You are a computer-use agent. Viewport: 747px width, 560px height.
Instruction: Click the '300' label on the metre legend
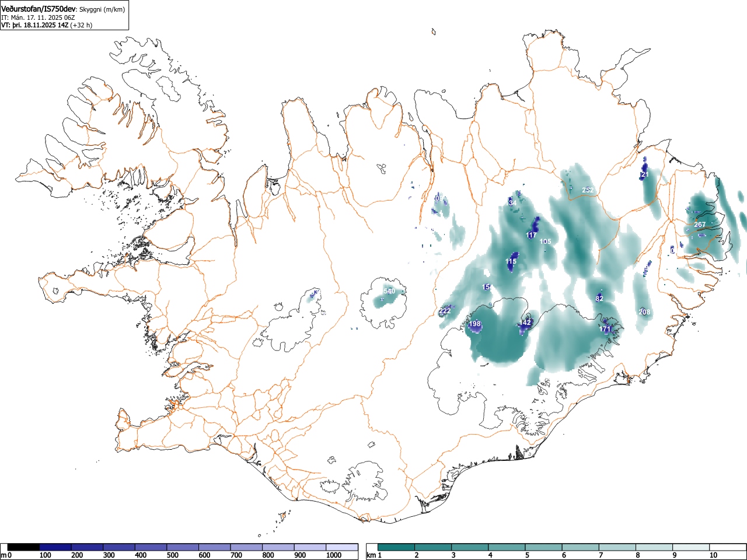coord(109,555)
